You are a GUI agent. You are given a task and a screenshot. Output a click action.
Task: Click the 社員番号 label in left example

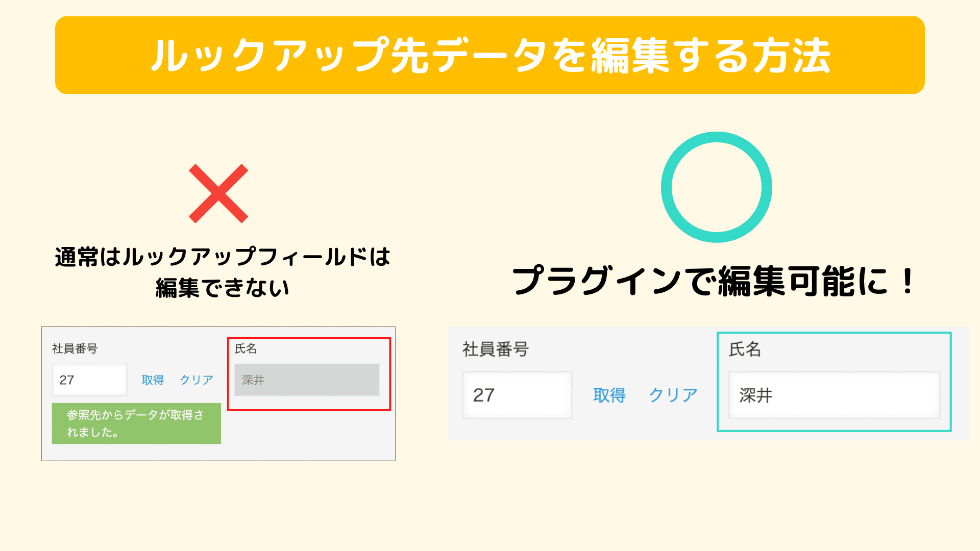[x=75, y=348]
